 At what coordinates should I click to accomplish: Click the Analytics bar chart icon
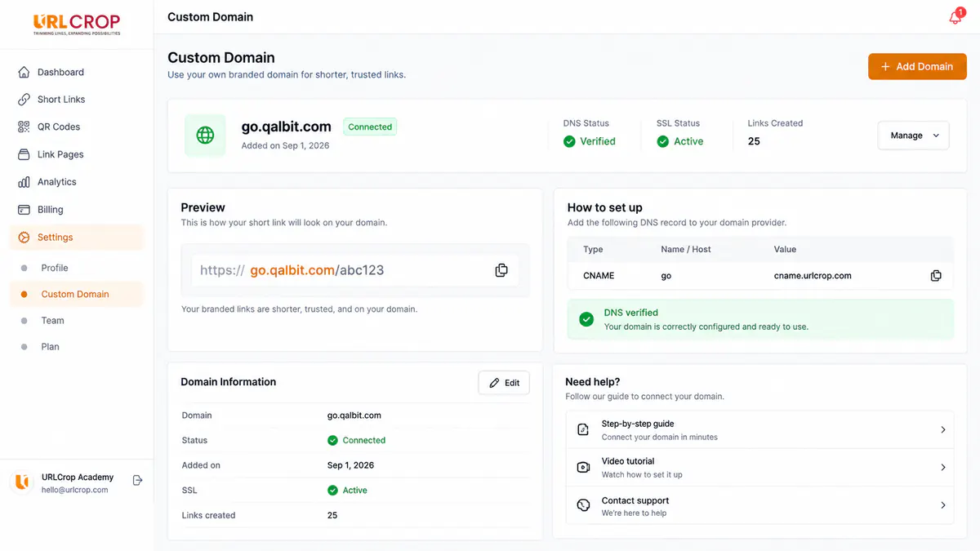tap(24, 182)
